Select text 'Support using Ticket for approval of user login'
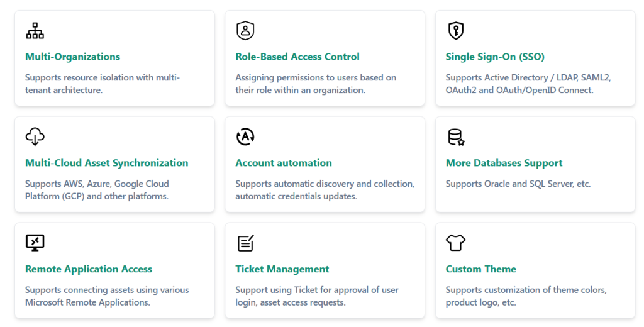The width and height of the screenshot is (644, 327). pos(317,296)
